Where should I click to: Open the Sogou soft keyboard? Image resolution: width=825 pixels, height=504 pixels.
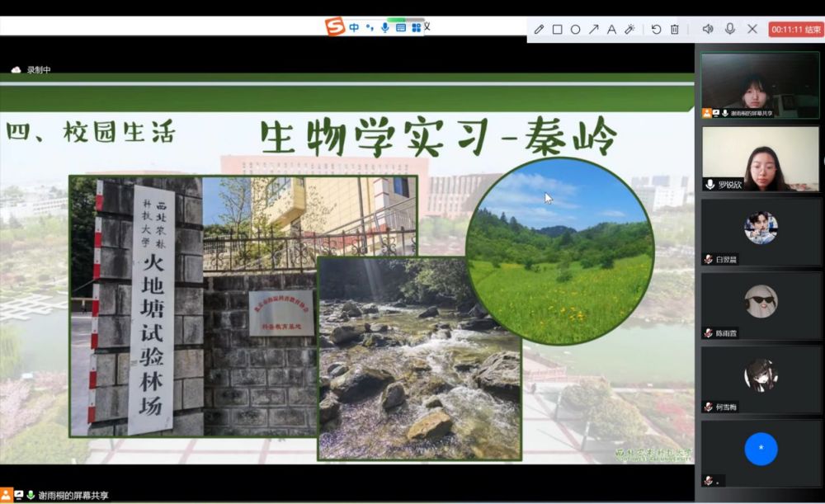(x=400, y=27)
